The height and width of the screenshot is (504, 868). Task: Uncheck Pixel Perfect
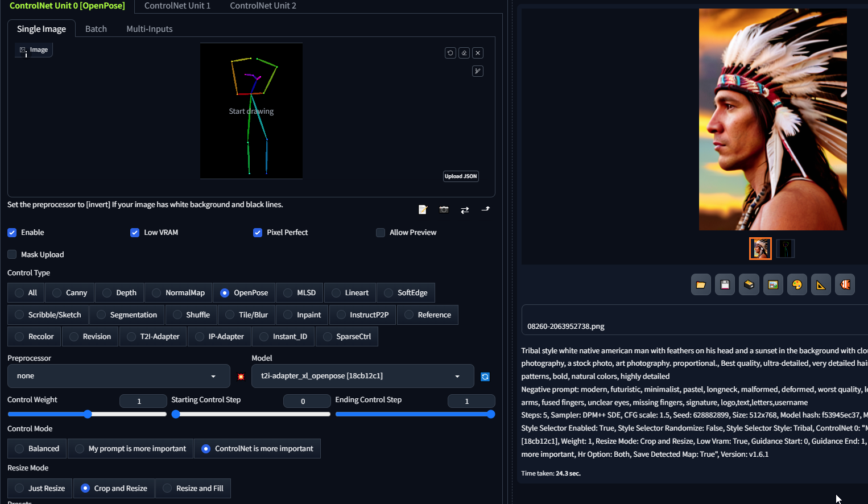click(x=258, y=232)
